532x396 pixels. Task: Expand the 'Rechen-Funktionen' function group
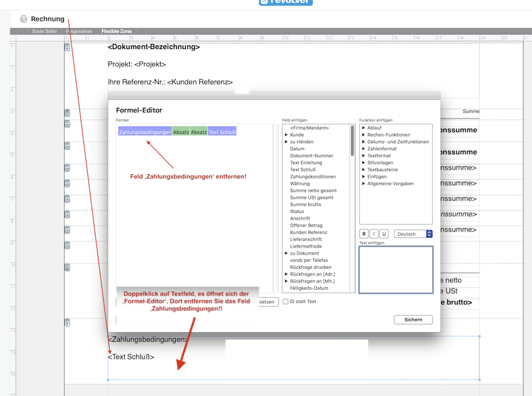click(364, 135)
